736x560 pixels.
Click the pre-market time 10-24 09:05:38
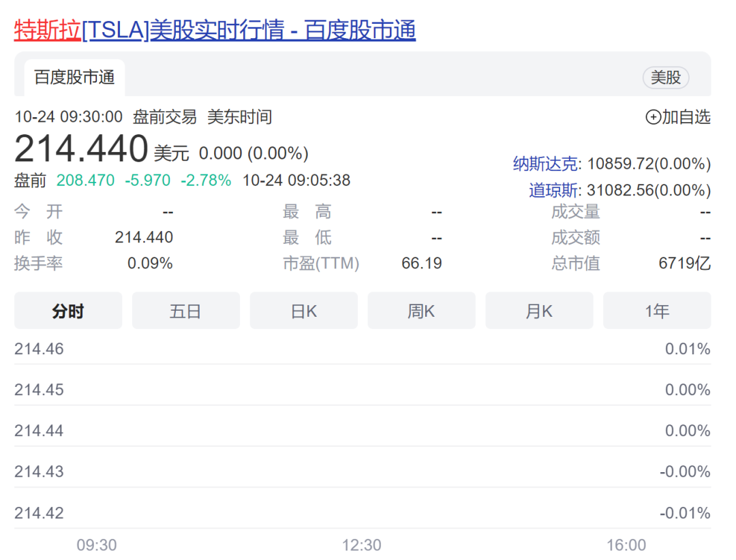point(296,181)
